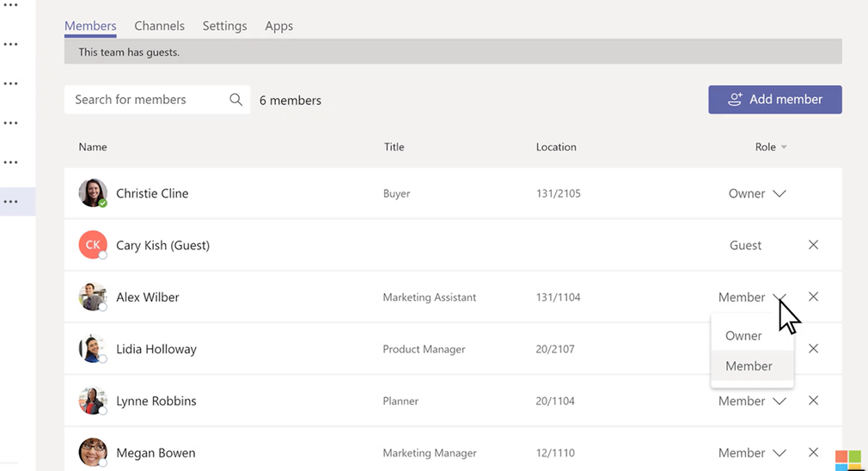This screenshot has height=471, width=868.
Task: Click the location 12/1110
Action: coord(555,453)
